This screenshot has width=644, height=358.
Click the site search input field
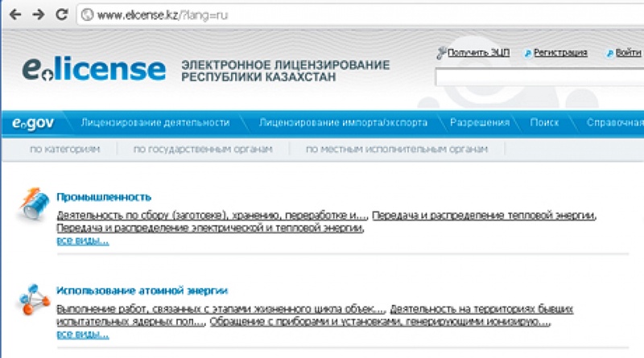(539, 77)
